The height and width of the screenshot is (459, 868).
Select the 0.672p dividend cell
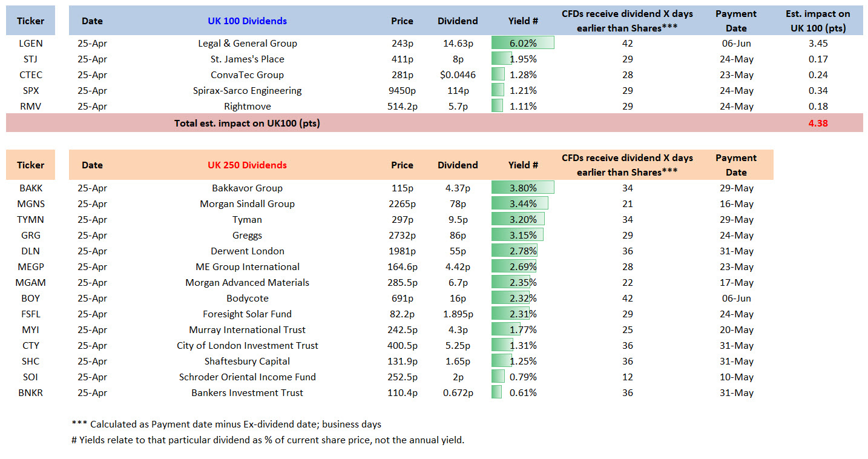pyautogui.click(x=458, y=392)
